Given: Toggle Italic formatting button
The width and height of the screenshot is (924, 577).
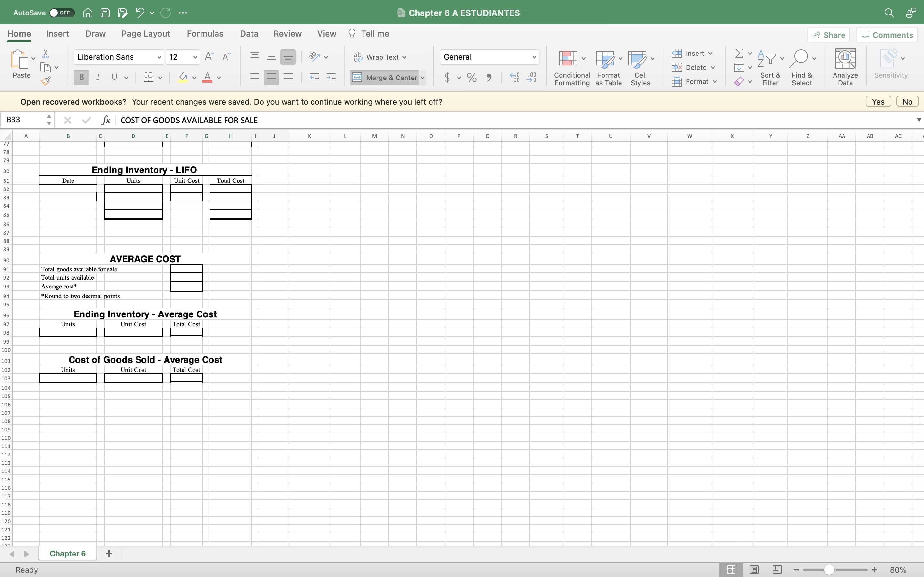Looking at the screenshot, I should click(98, 78).
